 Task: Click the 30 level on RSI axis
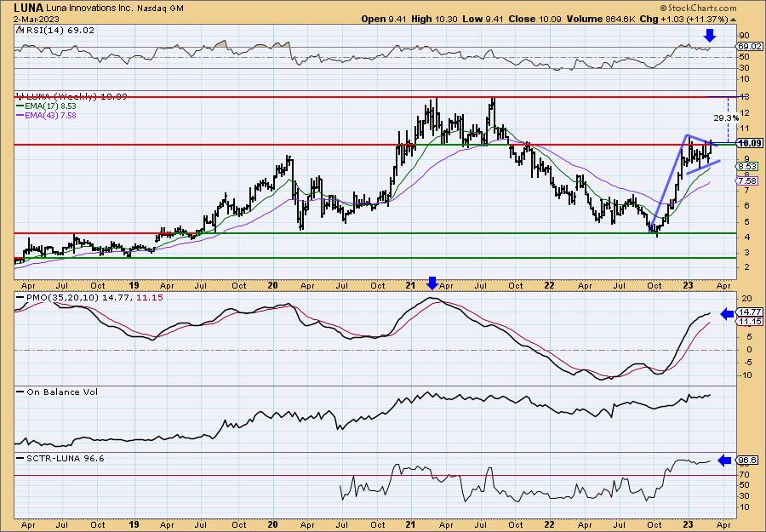point(745,68)
